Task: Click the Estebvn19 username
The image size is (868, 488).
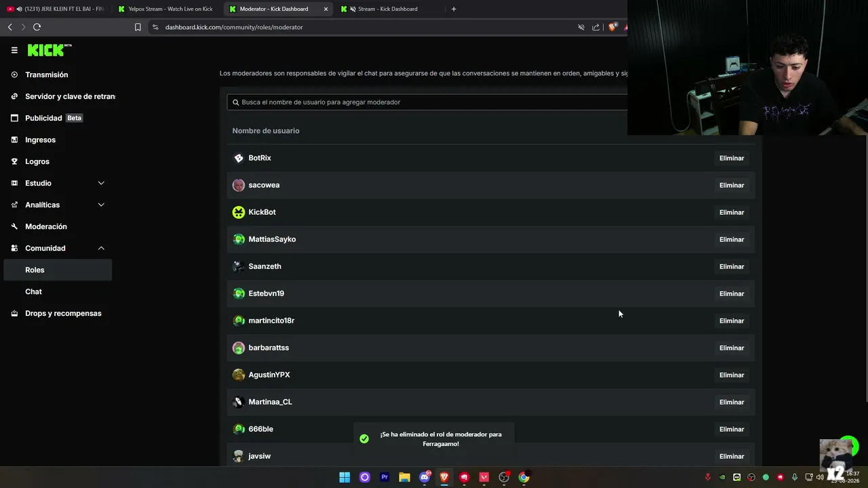Action: point(266,293)
